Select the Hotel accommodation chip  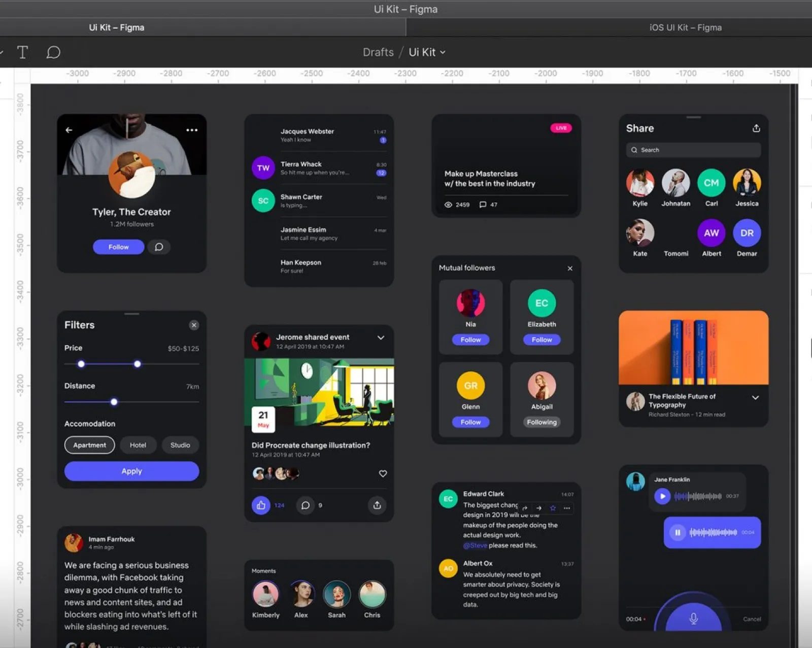click(138, 445)
